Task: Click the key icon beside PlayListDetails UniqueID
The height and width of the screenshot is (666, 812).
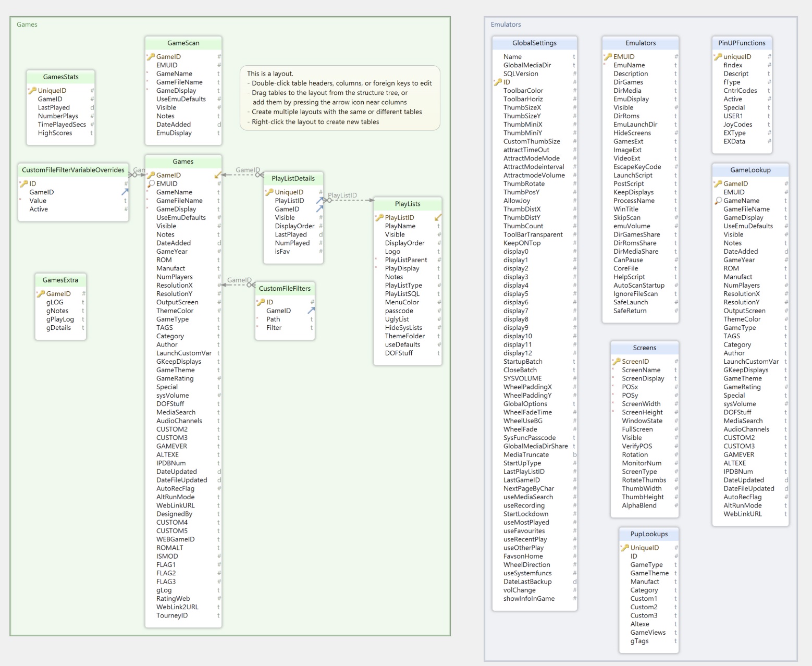Action: 269,192
